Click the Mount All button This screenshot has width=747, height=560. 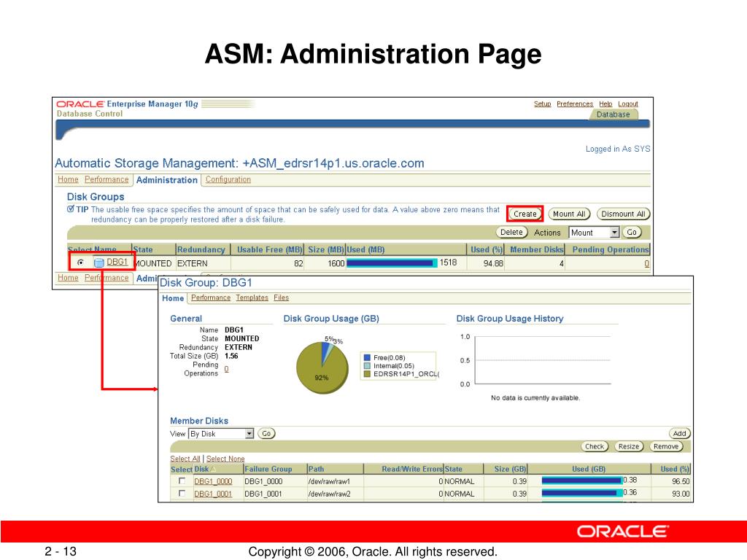point(569,214)
